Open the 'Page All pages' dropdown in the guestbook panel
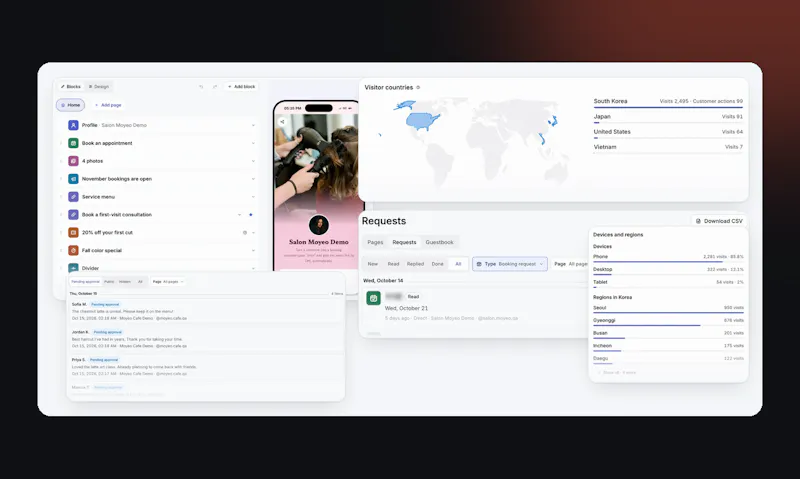 [x=168, y=282]
